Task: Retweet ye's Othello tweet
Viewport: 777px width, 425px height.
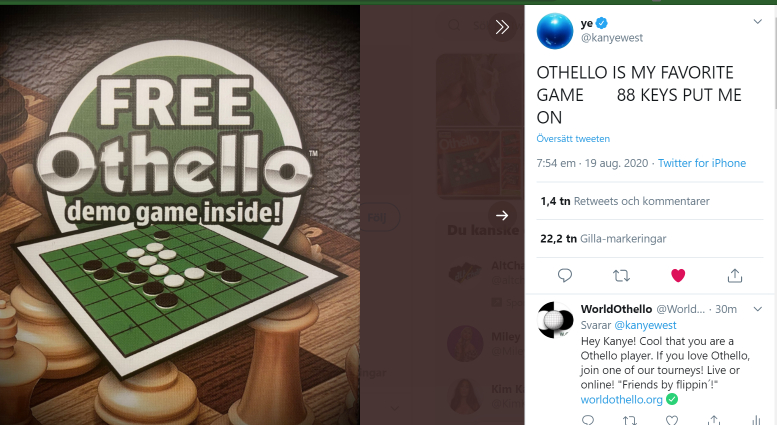Action: click(621, 275)
